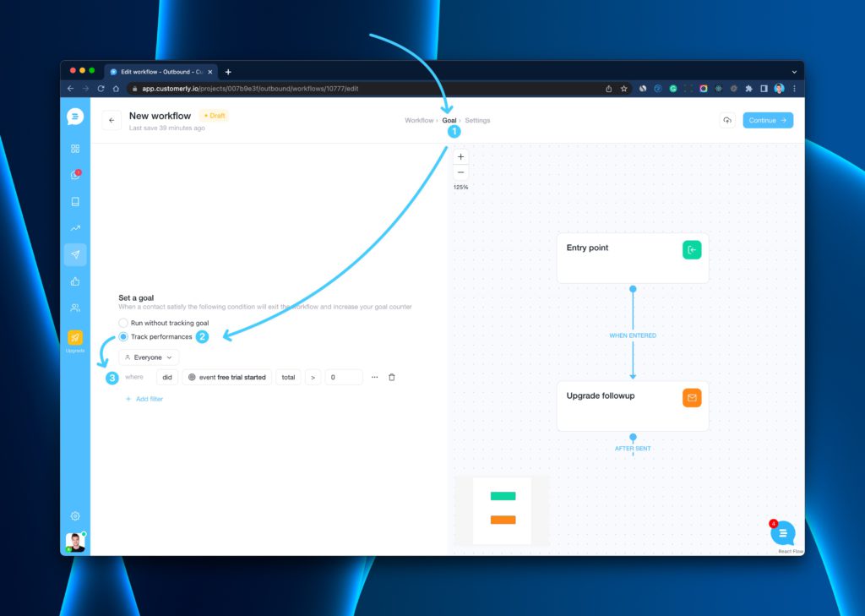The height and width of the screenshot is (616, 865).
Task: Open Customerly logo home icon
Action: [x=75, y=117]
